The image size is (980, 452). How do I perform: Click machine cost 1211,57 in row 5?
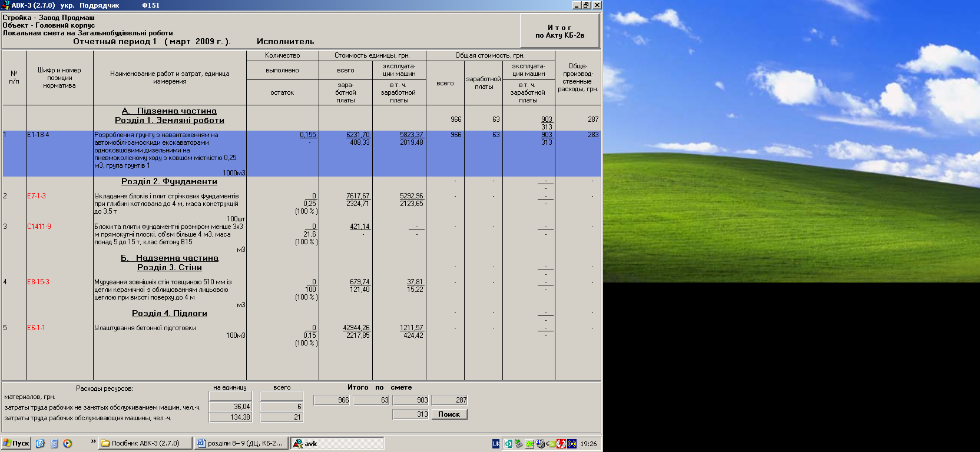click(412, 328)
